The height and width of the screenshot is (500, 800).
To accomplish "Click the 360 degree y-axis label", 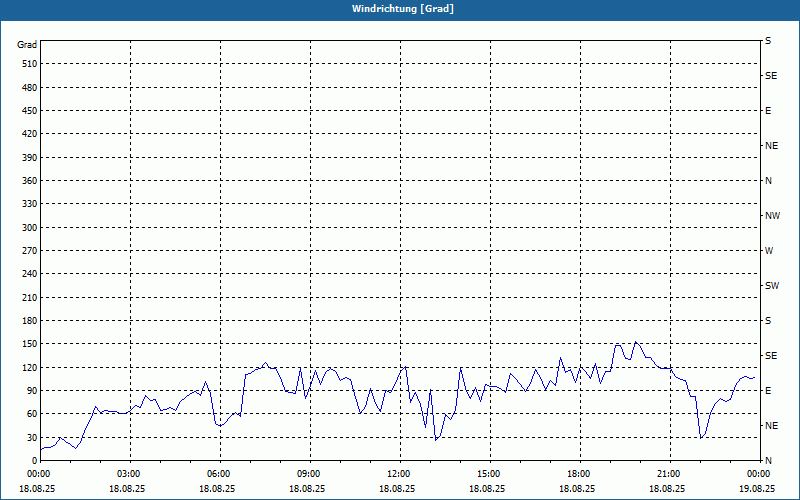I will tap(27, 181).
